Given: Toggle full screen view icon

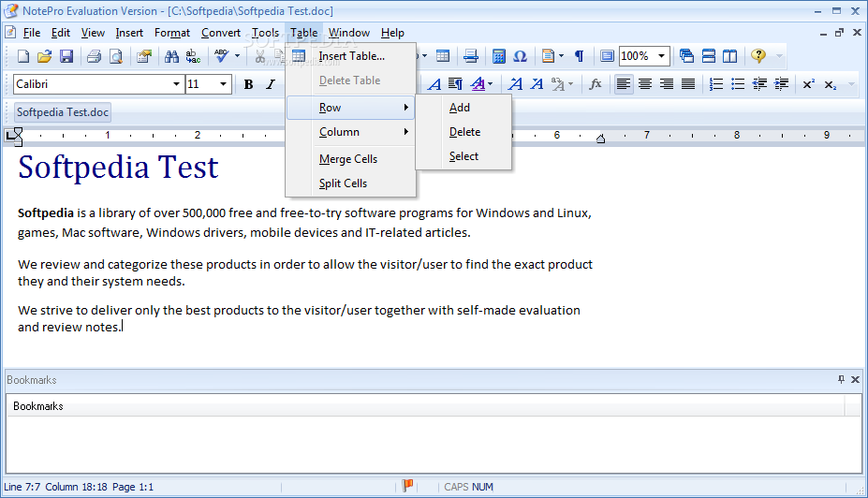Looking at the screenshot, I should tap(608, 56).
